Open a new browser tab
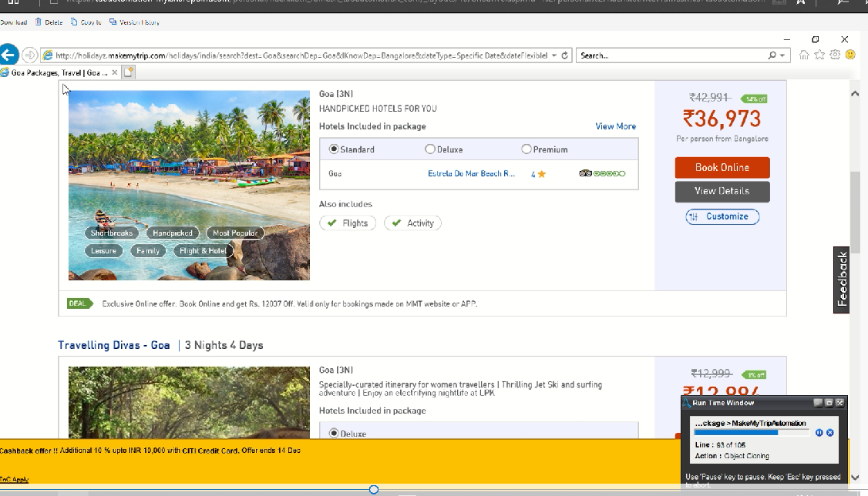This screenshot has width=868, height=496. click(129, 72)
